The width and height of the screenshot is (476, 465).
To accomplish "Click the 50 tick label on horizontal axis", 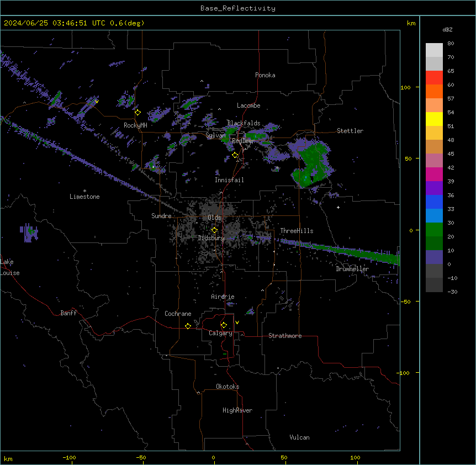I will point(284,457).
